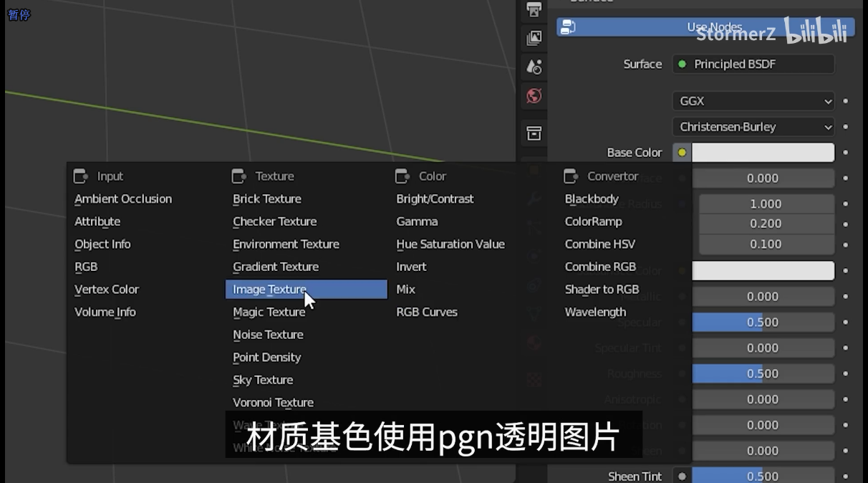This screenshot has height=483, width=868.
Task: Open the Surface shader selector showing Principled BSDF
Action: point(752,64)
